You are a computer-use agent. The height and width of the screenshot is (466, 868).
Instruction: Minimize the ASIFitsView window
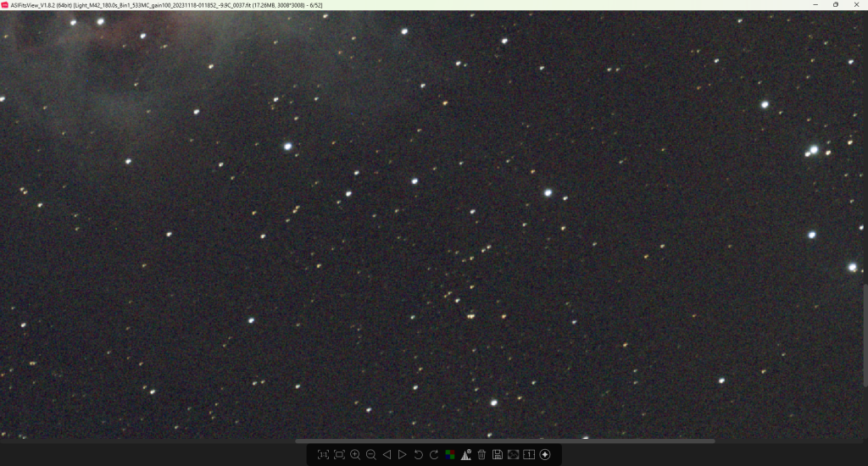point(812,5)
